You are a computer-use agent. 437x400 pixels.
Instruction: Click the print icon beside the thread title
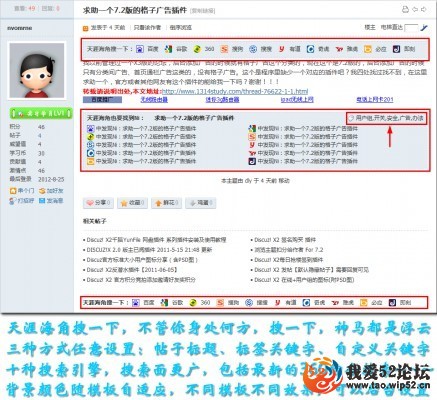(405, 9)
